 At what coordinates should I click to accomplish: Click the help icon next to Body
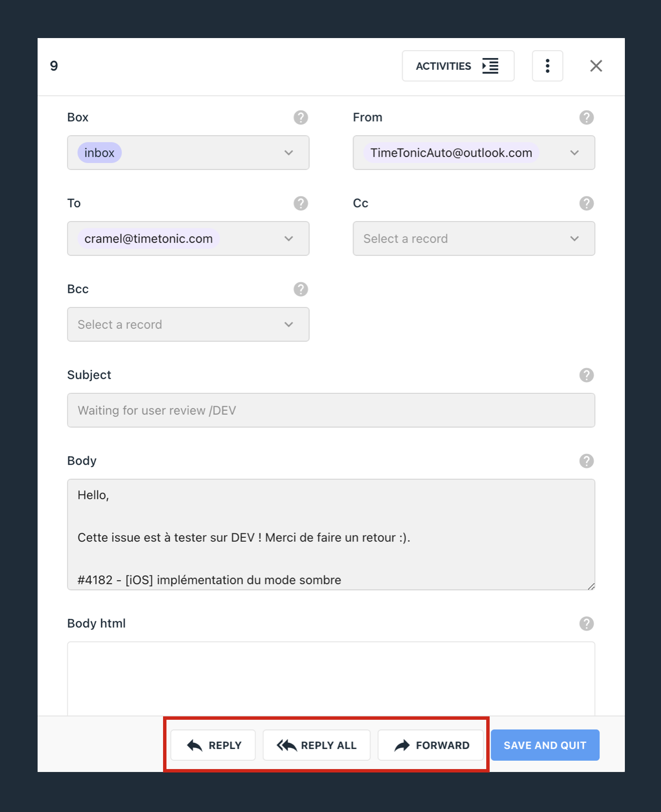[x=586, y=461]
